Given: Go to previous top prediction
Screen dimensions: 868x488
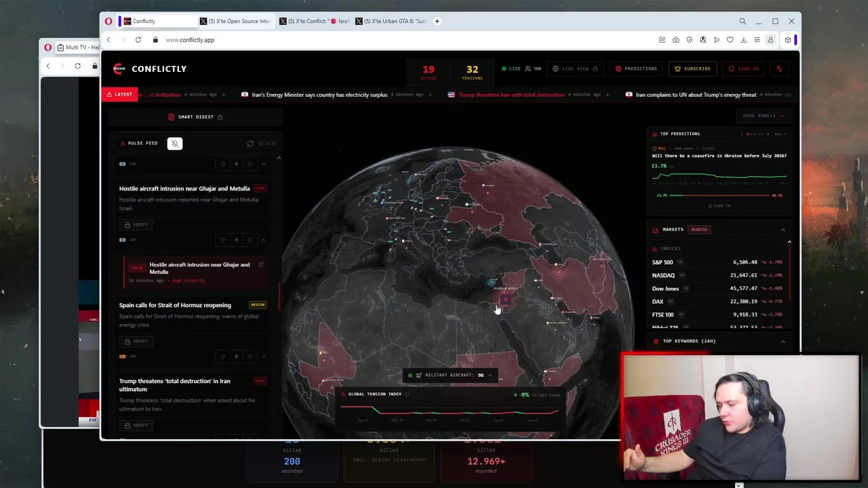Looking at the screenshot, I should (x=742, y=134).
